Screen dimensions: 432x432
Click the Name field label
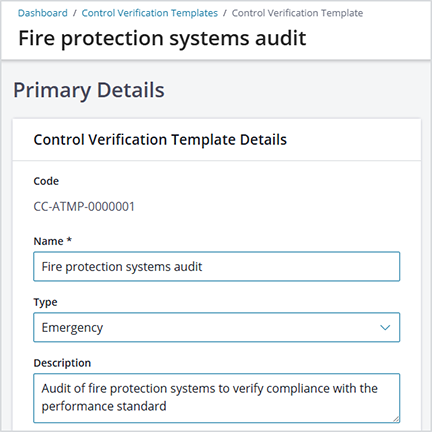pyautogui.click(x=48, y=241)
